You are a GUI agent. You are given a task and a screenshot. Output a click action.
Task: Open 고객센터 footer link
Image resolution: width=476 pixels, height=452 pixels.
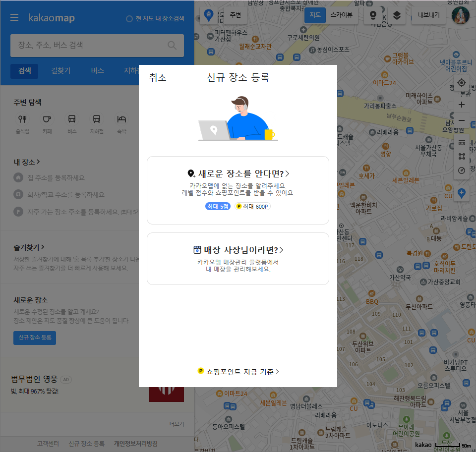tap(48, 444)
